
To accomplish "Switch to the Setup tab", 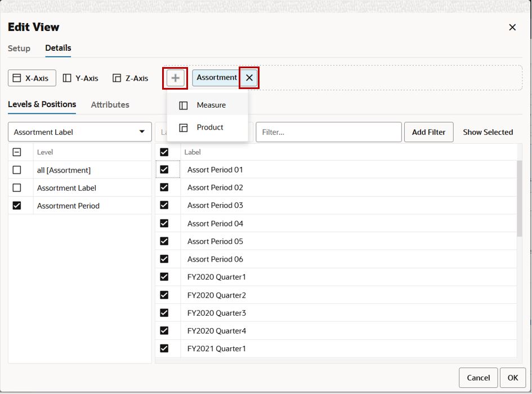I will click(x=19, y=48).
